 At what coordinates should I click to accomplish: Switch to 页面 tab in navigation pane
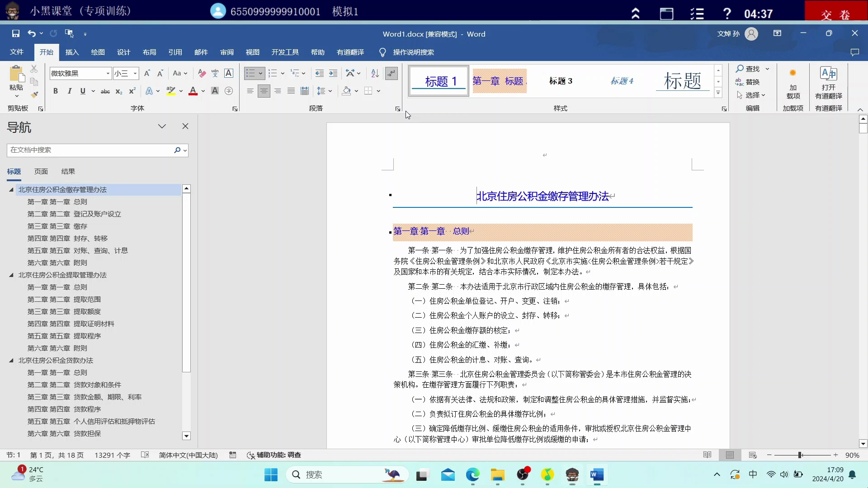41,172
